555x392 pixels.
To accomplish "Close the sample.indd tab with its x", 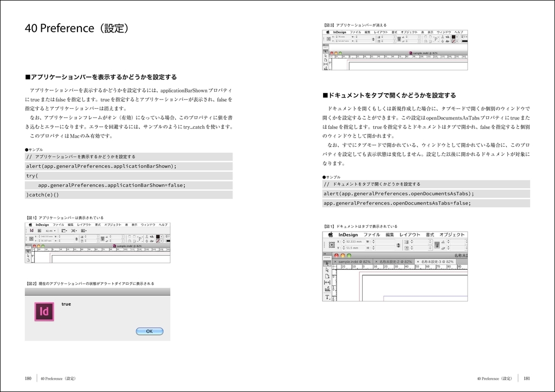I will coord(335,262).
